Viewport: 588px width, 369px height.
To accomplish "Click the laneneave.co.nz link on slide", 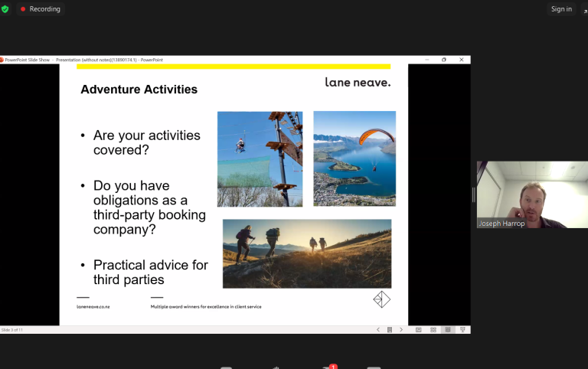I will coord(93,306).
